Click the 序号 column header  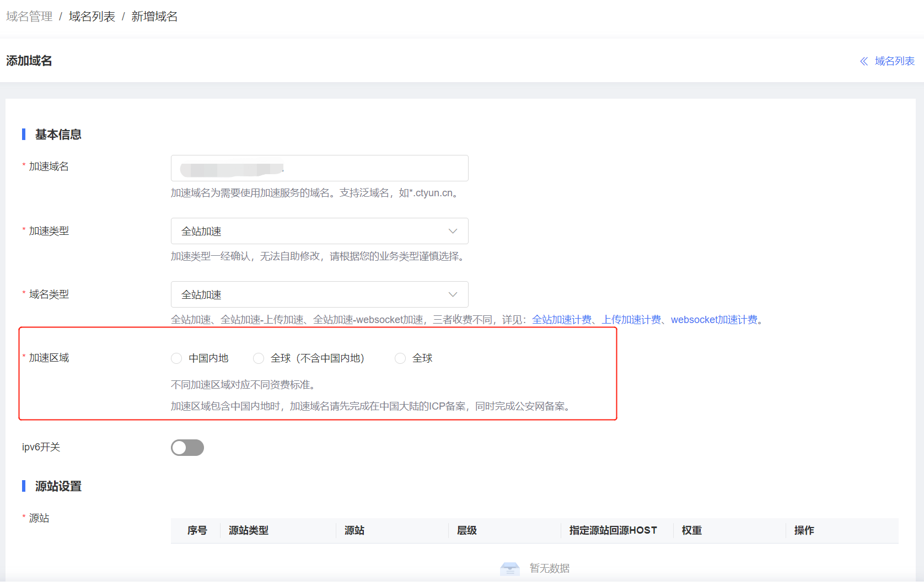coord(197,530)
